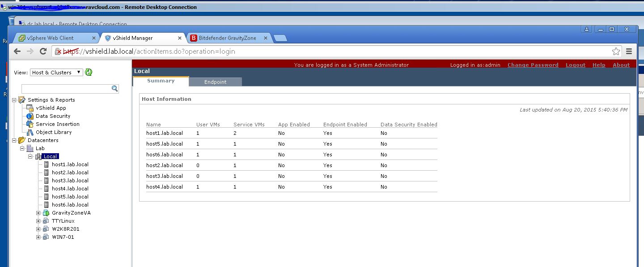Screen dimensions: 644x267
Task: Collapse the Datacenters tree node
Action: (14, 140)
